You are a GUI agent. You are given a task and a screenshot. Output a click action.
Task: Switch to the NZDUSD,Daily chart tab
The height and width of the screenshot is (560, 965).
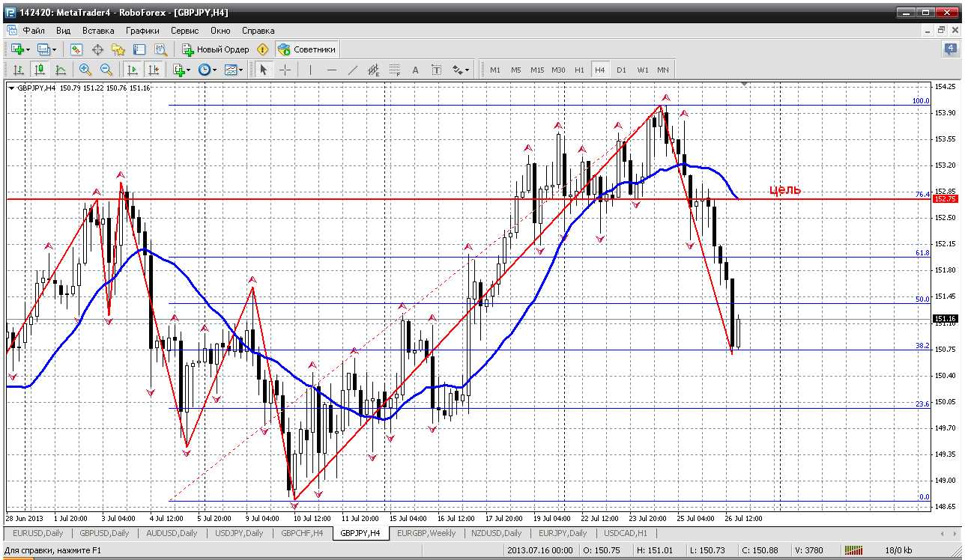point(495,533)
